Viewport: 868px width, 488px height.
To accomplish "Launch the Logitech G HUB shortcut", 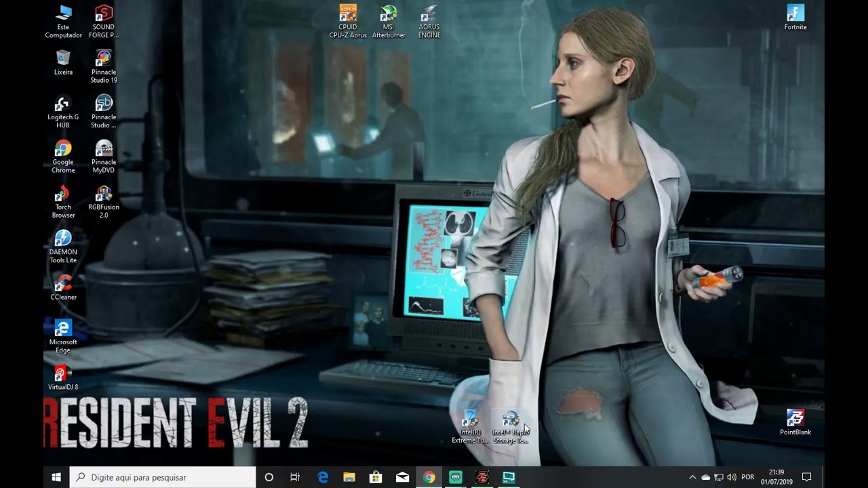I will (x=63, y=112).
